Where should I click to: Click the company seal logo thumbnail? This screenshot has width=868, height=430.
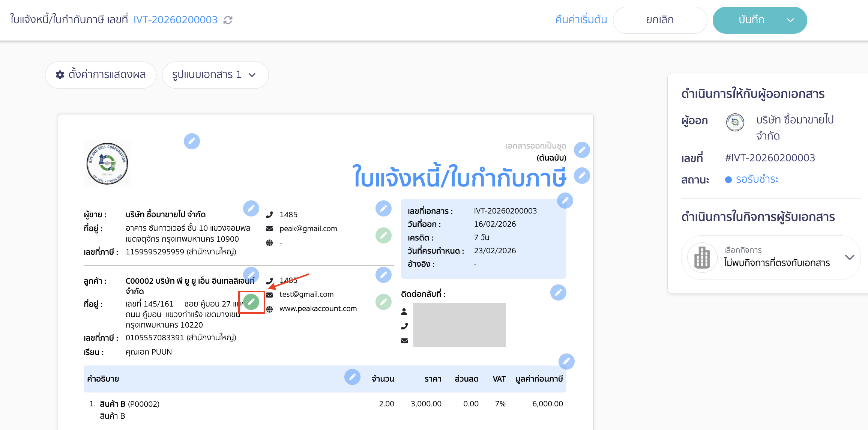click(107, 163)
